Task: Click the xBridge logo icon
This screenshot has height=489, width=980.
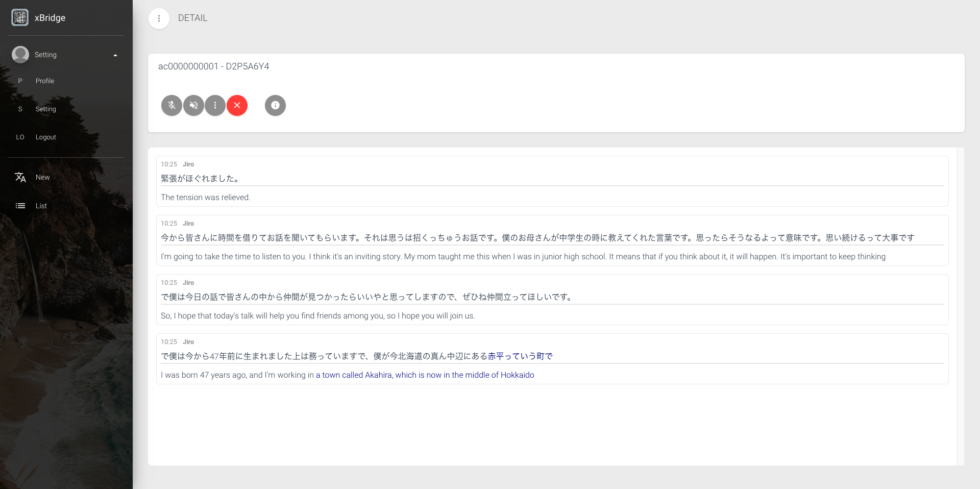Action: pos(20,17)
